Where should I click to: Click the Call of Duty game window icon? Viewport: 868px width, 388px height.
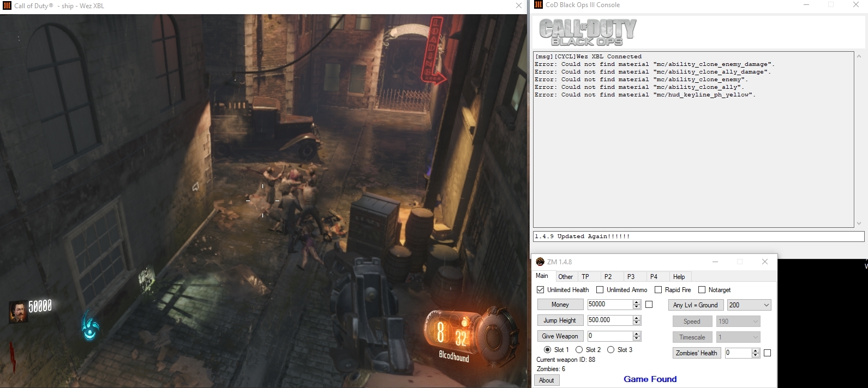(7, 5)
